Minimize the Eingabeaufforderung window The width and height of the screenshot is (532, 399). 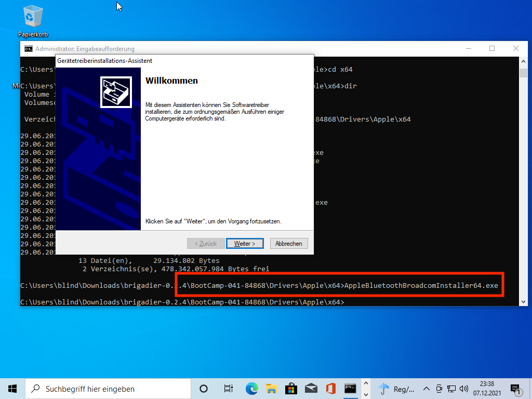coord(469,48)
